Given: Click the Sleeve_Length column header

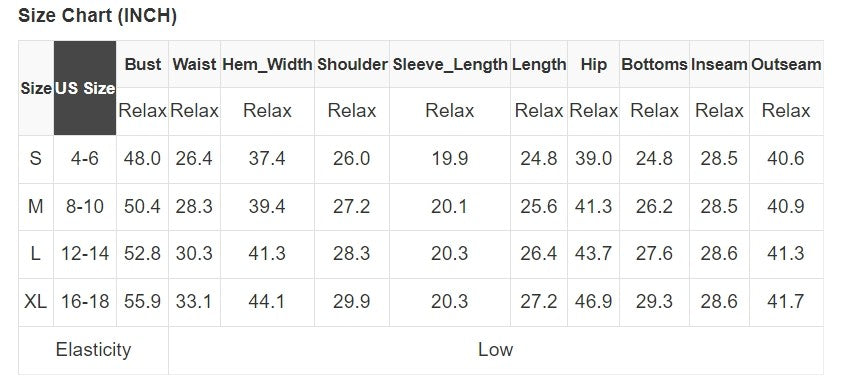Looking at the screenshot, I should (450, 64).
